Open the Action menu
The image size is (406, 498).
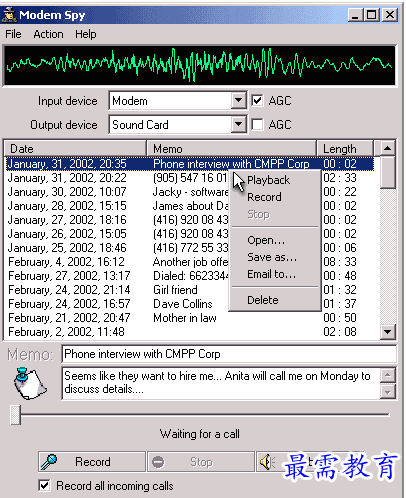pos(48,34)
